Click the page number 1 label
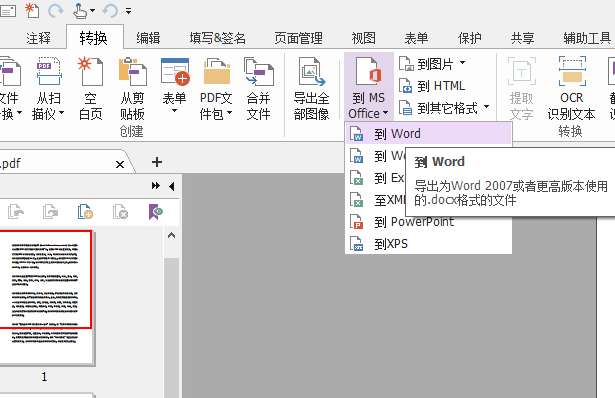 44,377
